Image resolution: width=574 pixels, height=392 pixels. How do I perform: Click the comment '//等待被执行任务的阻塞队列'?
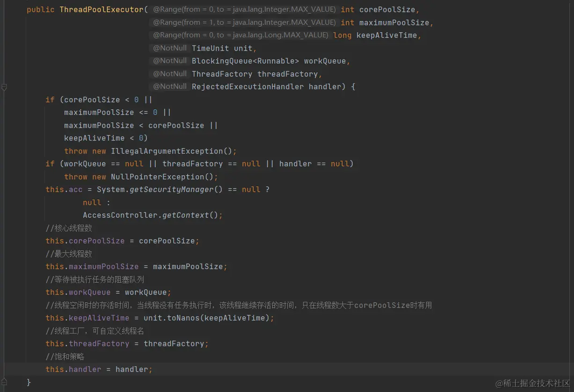pos(94,280)
